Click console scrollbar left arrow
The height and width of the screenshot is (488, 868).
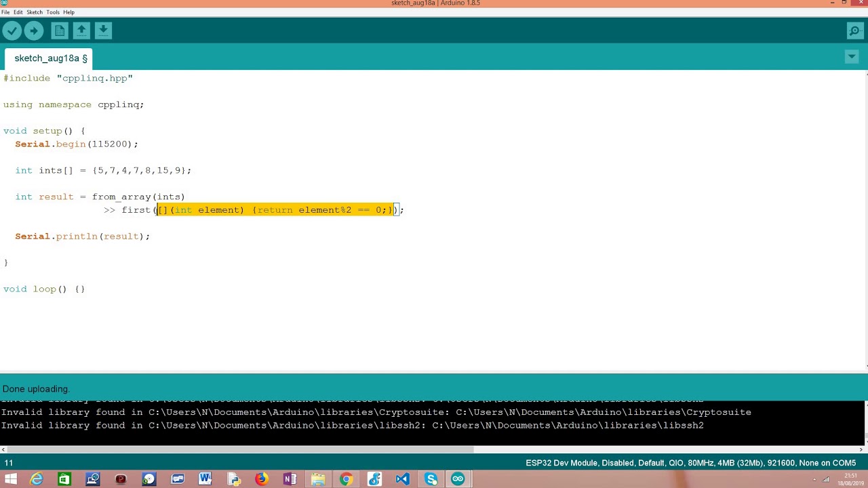coord(3,449)
